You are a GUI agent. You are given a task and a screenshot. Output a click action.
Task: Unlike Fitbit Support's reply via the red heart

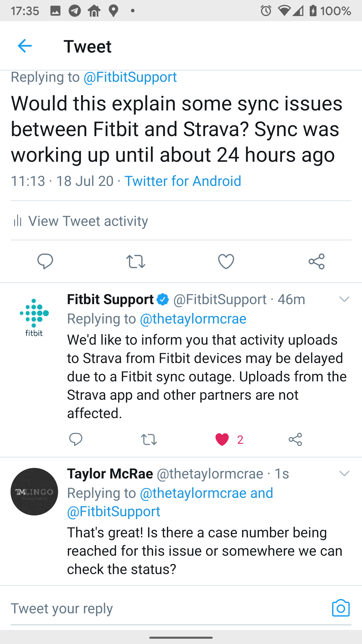(222, 439)
